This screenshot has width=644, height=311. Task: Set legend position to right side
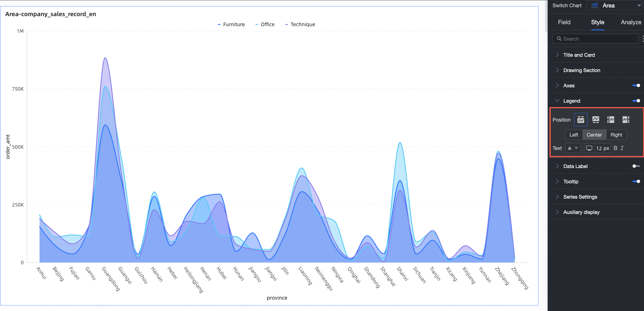(626, 120)
